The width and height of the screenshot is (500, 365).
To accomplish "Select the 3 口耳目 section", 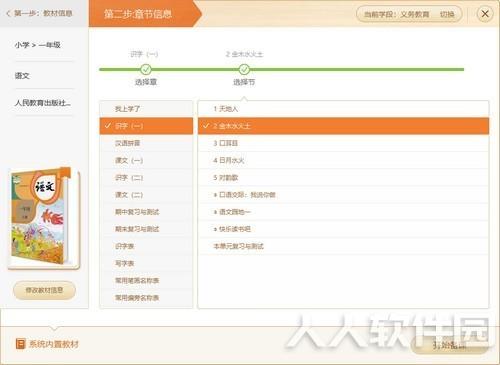I will tap(343, 143).
